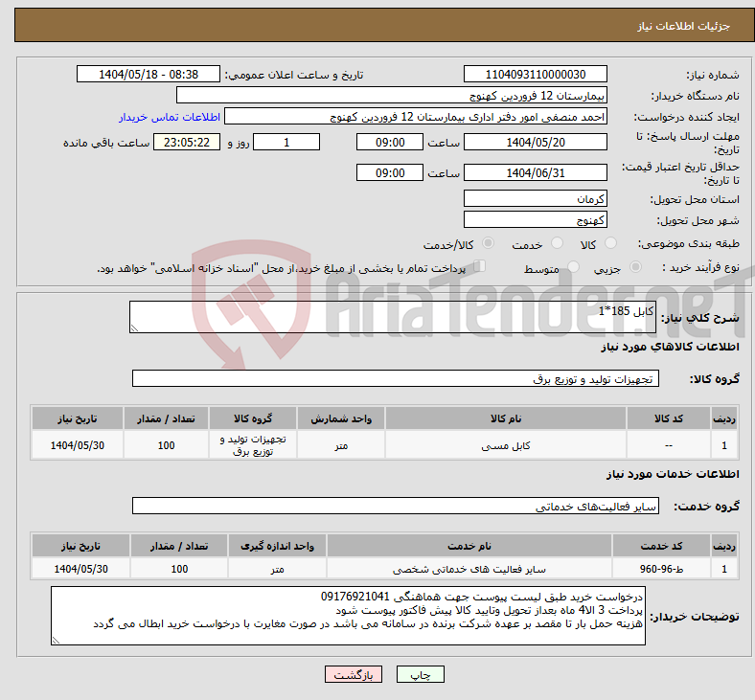Click the کد کالا column header
The height and width of the screenshot is (700, 755).
[669, 418]
